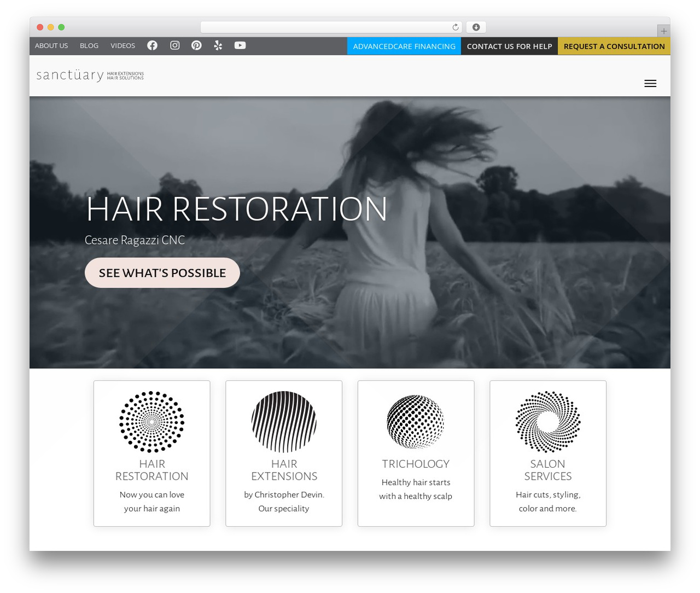Open the Hair Extensions card heading

pos(284,470)
